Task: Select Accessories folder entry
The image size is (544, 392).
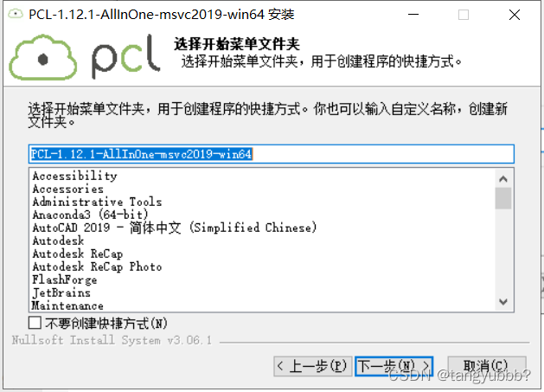Action: tap(68, 189)
